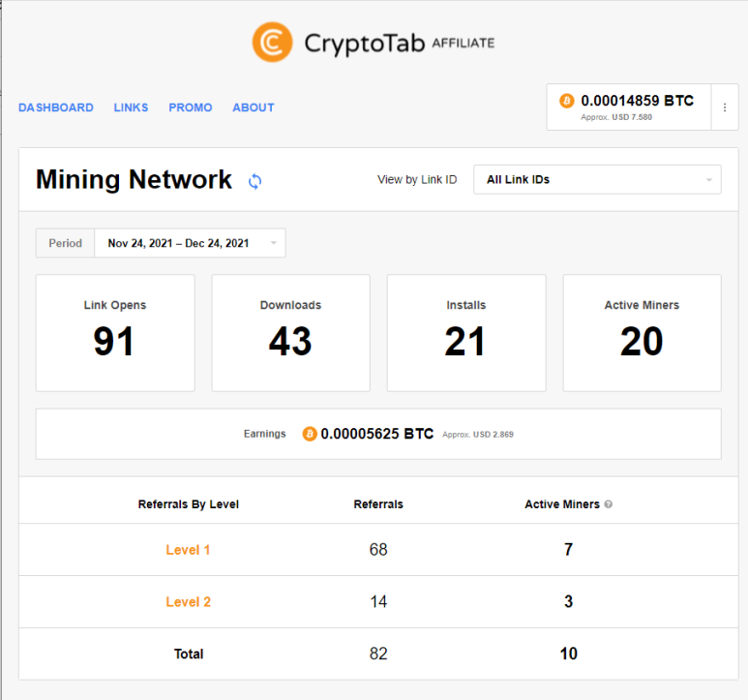The height and width of the screenshot is (700, 748).
Task: Click the Bitcoin icon beside balance
Action: click(x=567, y=101)
